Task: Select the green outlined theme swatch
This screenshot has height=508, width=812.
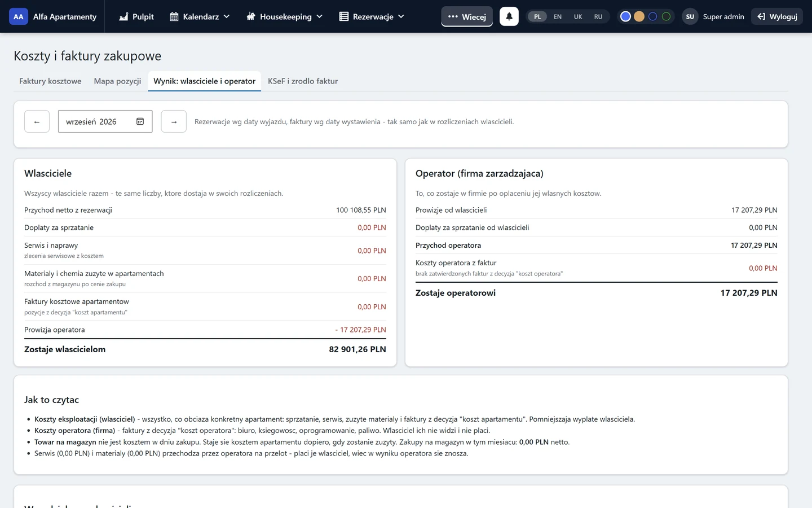Action: point(666,16)
